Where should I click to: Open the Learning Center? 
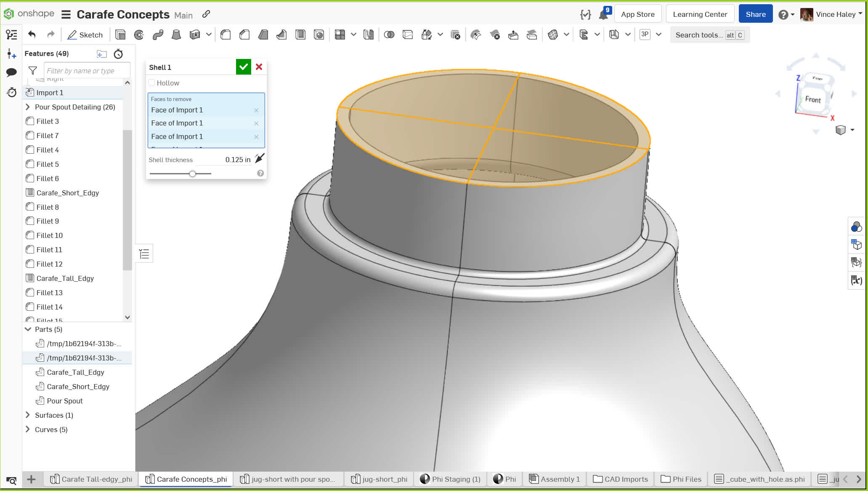pos(700,14)
